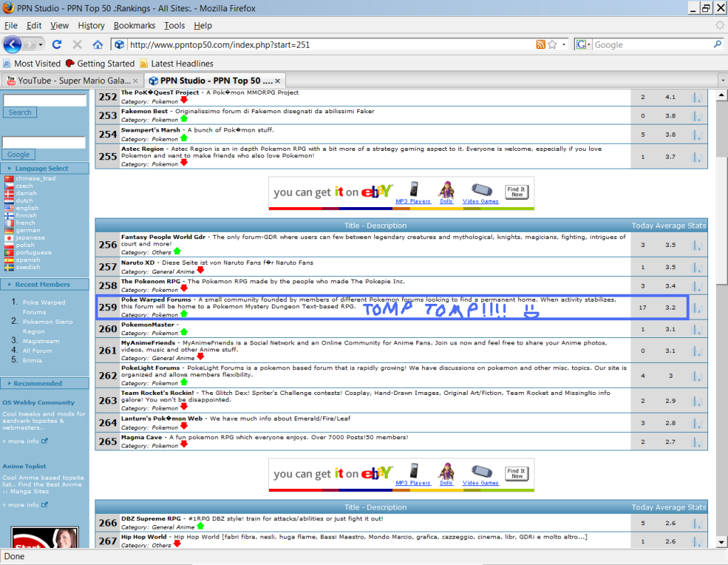The height and width of the screenshot is (565, 728).
Task: Open the list-all-tabs dropdown arrow
Action: click(722, 80)
